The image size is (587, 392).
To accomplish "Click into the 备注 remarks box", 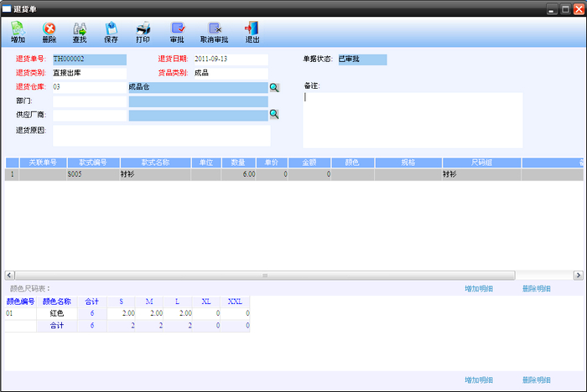I will (x=412, y=120).
